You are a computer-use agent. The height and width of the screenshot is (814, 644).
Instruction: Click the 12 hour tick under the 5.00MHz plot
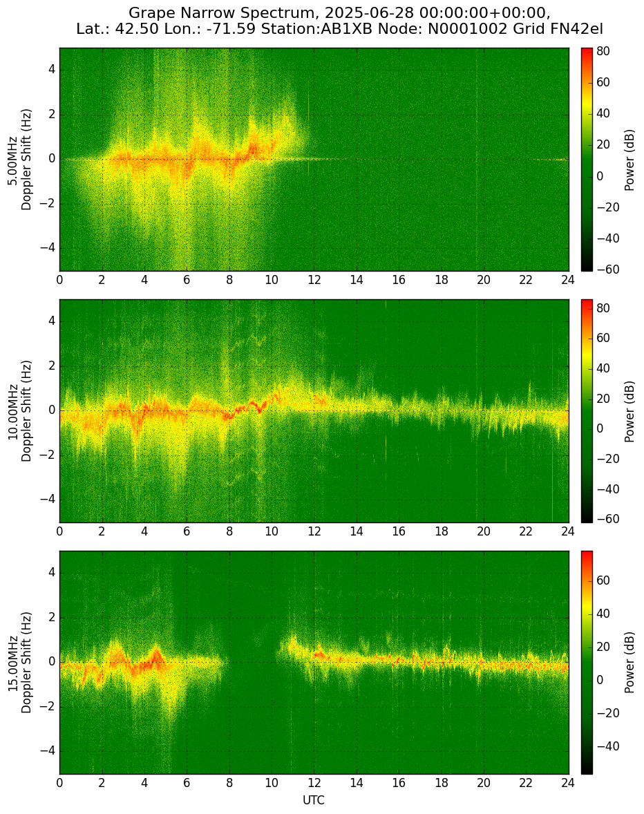[314, 279]
